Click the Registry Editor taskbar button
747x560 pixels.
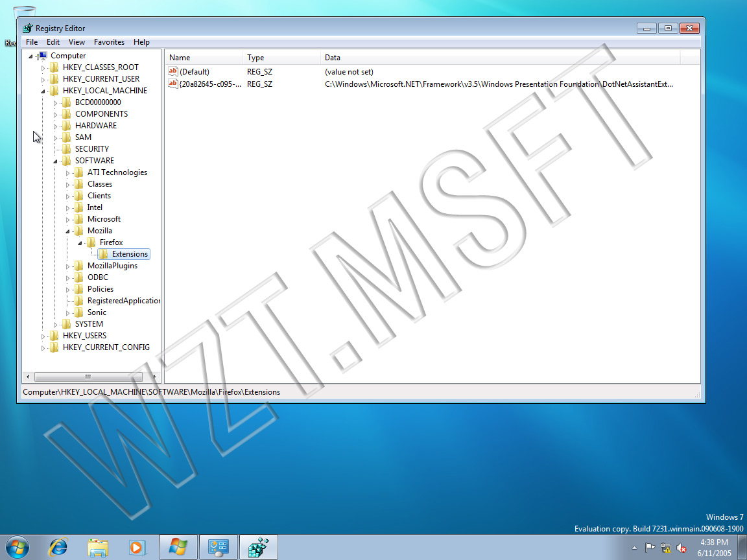click(258, 547)
